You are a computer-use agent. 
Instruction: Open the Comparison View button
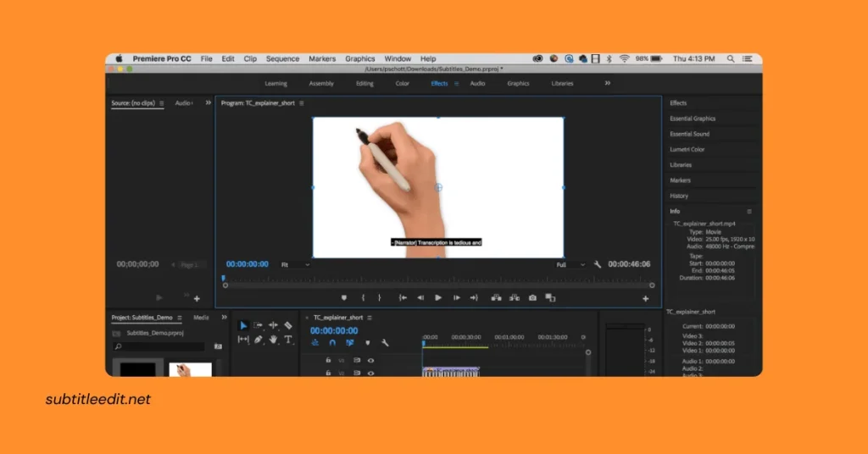coord(550,298)
